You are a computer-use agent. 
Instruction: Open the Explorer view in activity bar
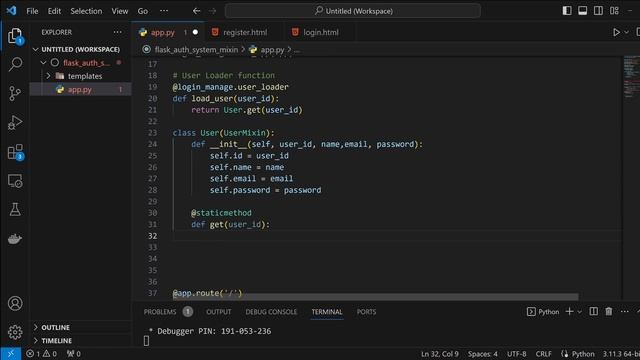[15, 36]
